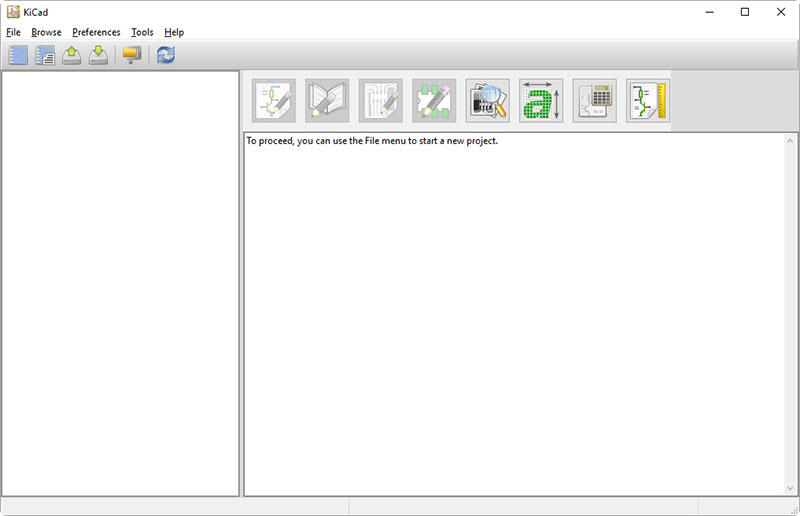The width and height of the screenshot is (800, 516).
Task: Launch the PCB Layout Editor
Action: 381,101
